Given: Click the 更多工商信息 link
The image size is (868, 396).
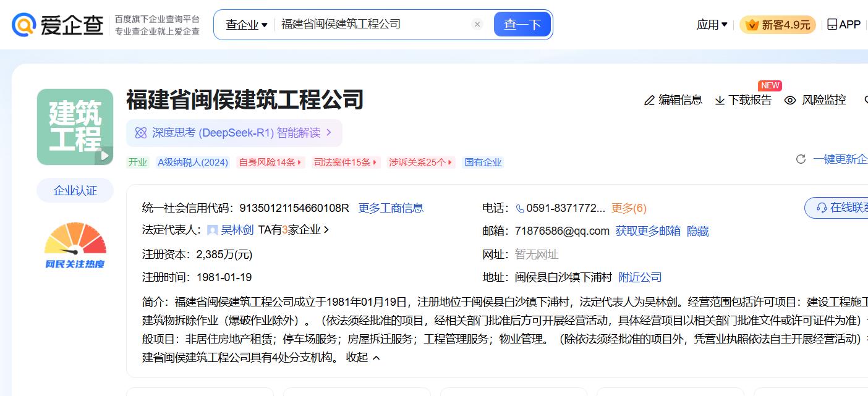Looking at the screenshot, I should (391, 208).
